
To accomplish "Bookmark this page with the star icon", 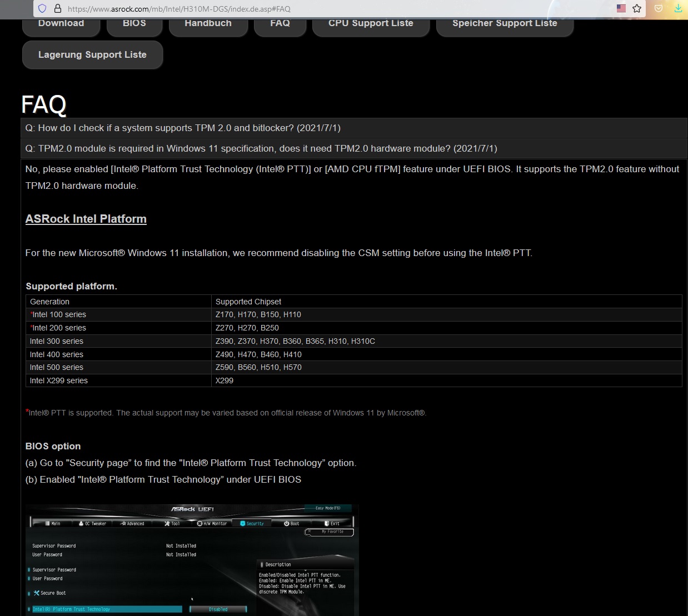I will point(637,8).
